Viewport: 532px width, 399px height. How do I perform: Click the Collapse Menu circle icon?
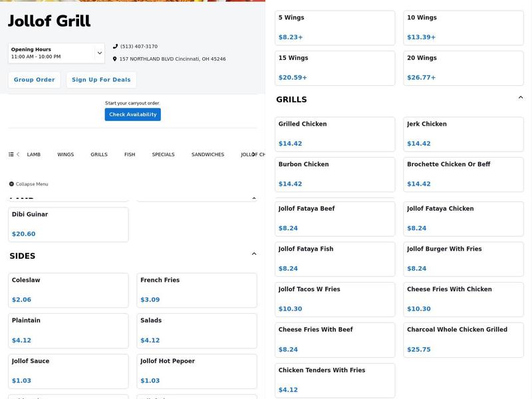[x=11, y=184]
